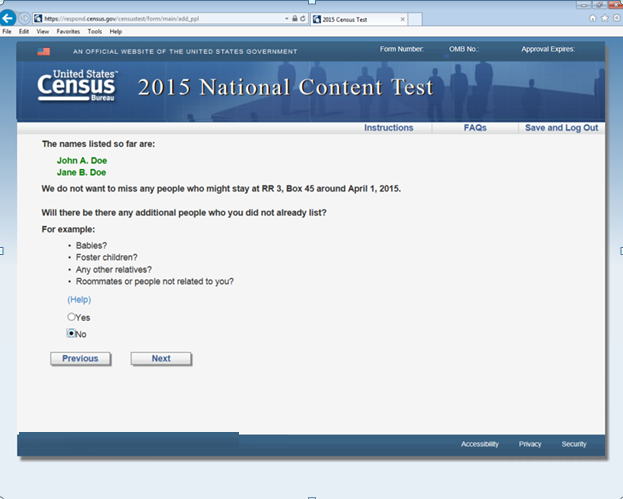Image resolution: width=623 pixels, height=499 pixels.
Task: Click the page favicon in address bar
Action: [38, 18]
